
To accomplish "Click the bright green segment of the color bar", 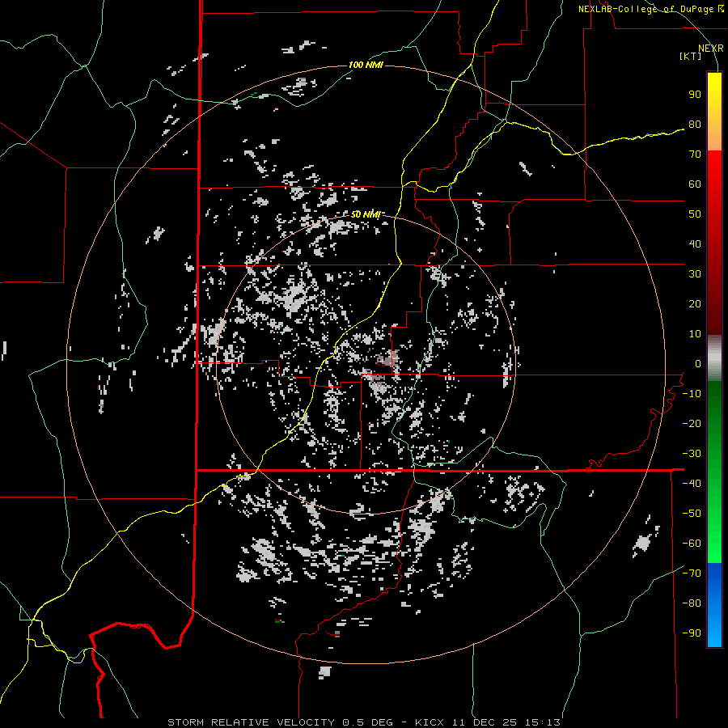I will (x=714, y=472).
